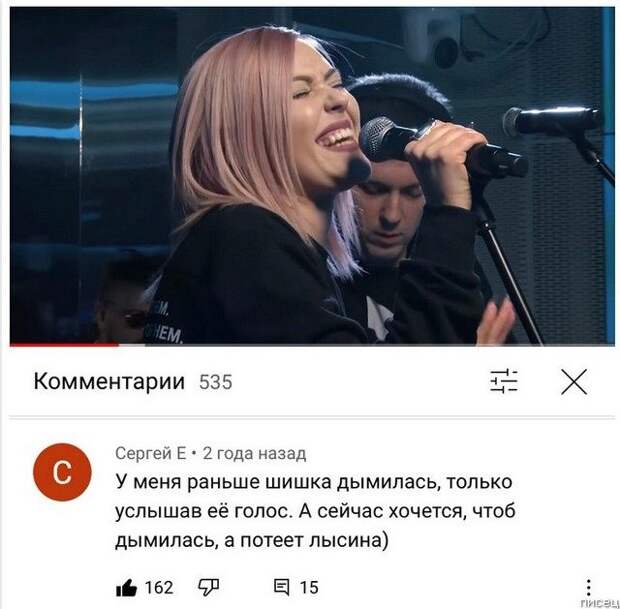Open the three-dot menu for the comment
The image size is (620, 609).
tap(589, 587)
